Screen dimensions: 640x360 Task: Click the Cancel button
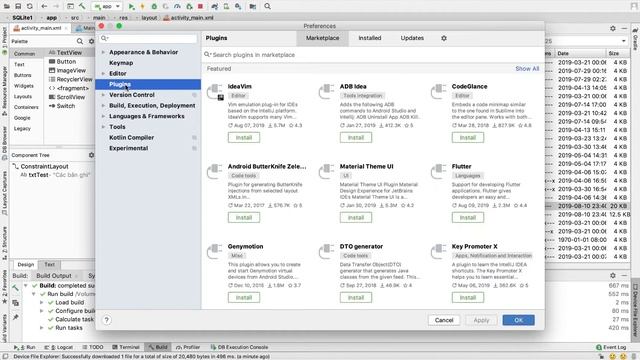pos(444,320)
